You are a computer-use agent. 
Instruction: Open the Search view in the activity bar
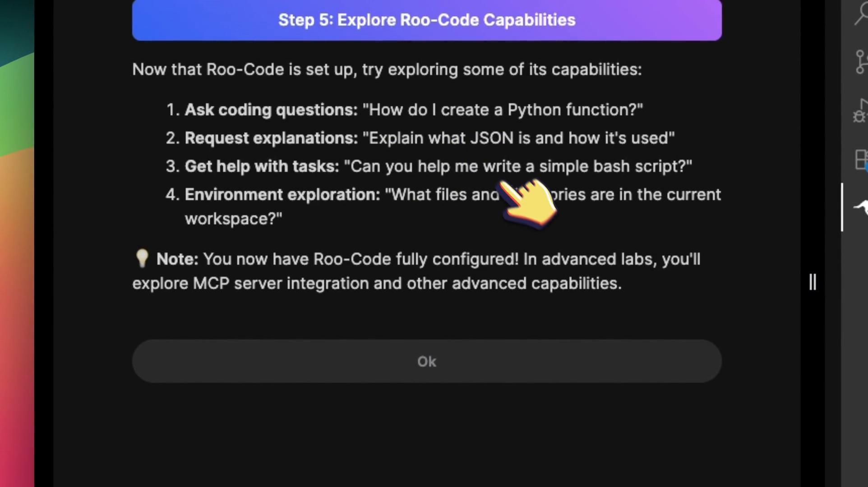[862, 14]
